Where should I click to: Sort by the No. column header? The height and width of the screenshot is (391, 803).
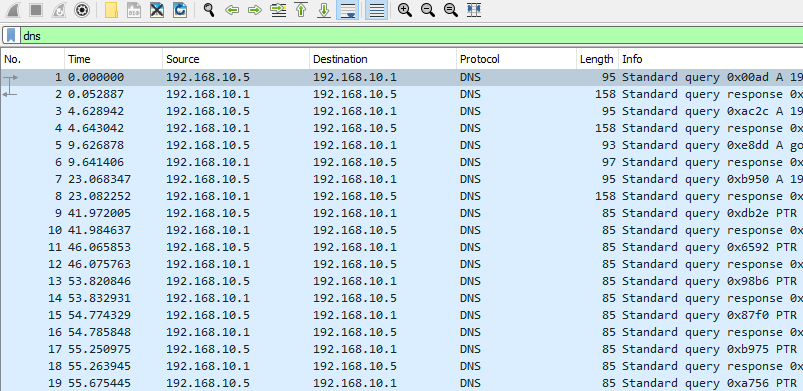(33, 59)
